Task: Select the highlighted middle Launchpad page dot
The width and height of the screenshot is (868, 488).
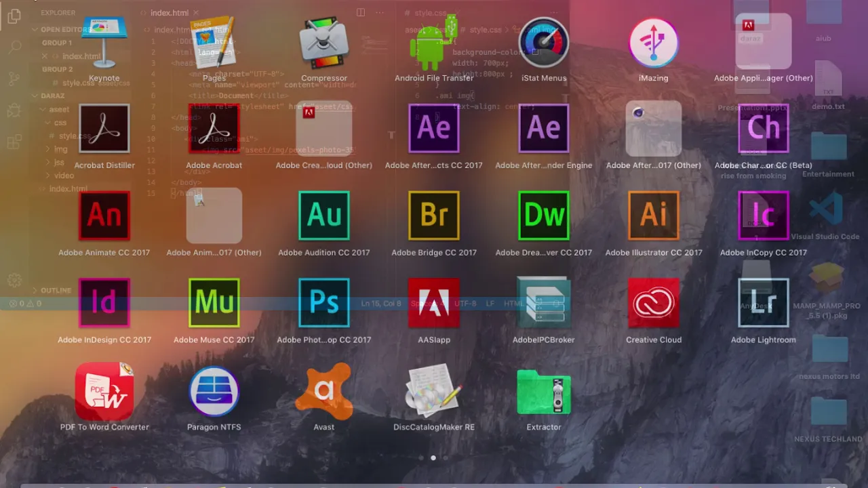Action: [x=433, y=458]
